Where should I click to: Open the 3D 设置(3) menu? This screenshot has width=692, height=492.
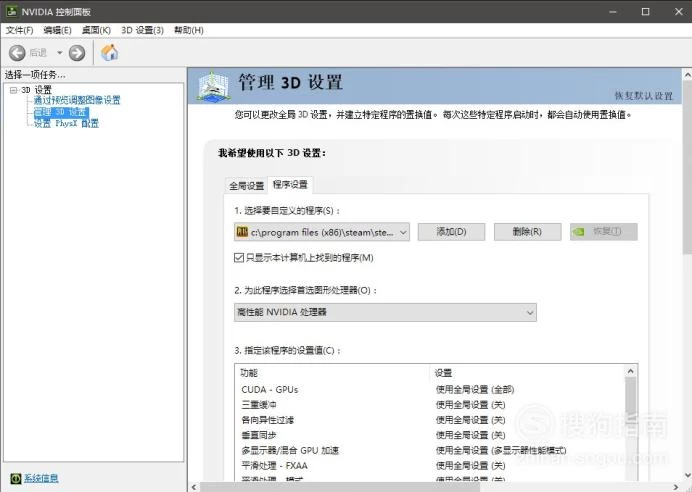point(142,30)
